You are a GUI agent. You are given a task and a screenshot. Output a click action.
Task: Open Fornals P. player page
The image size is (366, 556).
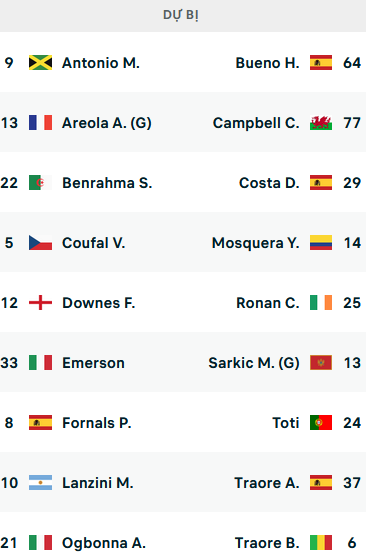[x=97, y=423]
